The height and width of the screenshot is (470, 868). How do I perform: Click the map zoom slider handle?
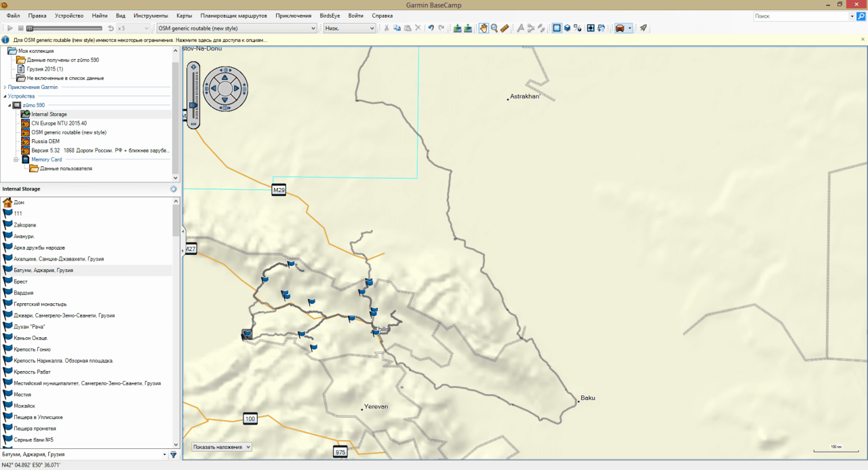click(x=193, y=105)
